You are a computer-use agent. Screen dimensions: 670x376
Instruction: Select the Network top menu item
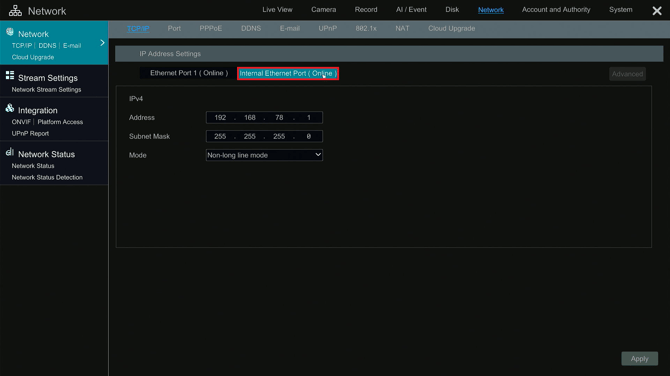click(x=491, y=10)
